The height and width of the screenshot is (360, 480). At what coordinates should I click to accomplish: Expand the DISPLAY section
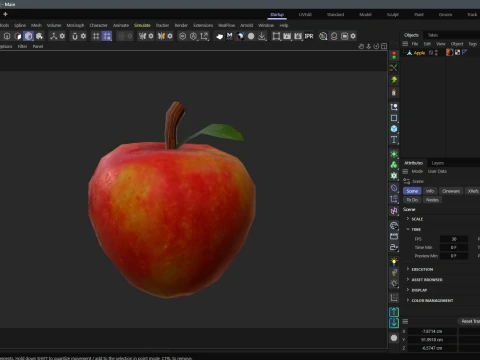[408, 290]
